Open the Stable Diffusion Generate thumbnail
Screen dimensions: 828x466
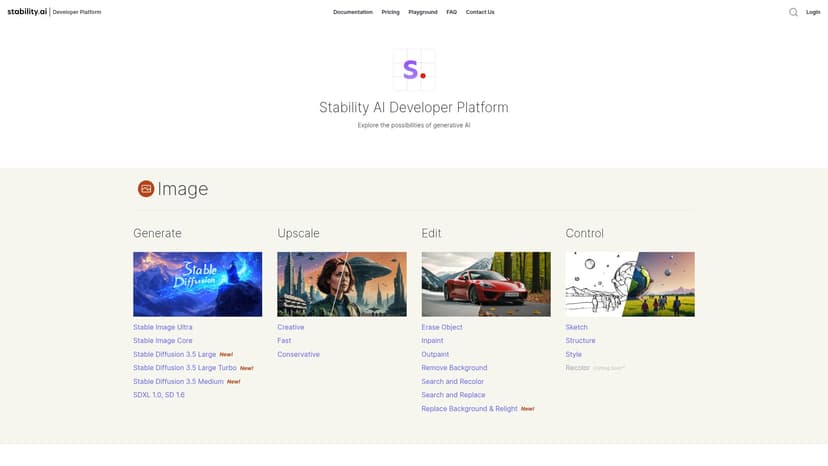click(197, 284)
